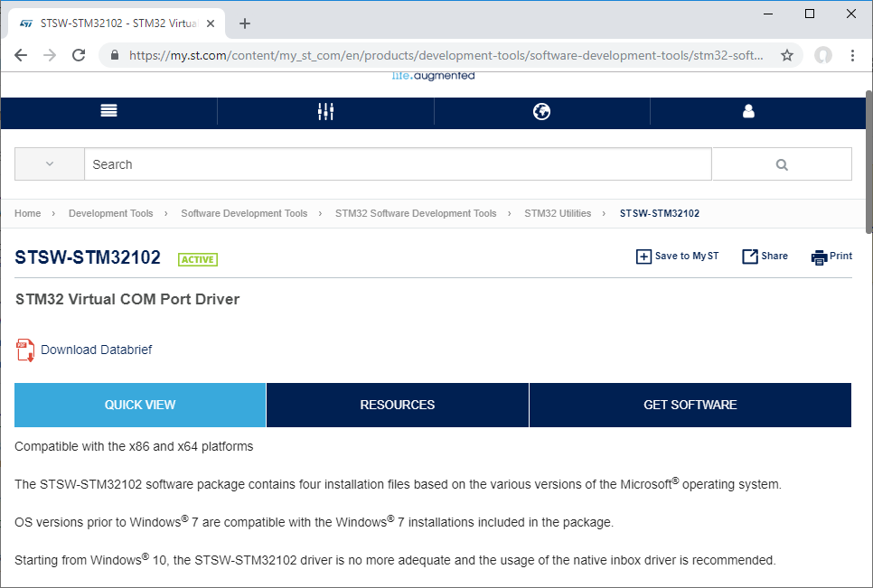Screen dimensions: 873x588
Task: Go back with browser back arrow
Action: pos(21,55)
